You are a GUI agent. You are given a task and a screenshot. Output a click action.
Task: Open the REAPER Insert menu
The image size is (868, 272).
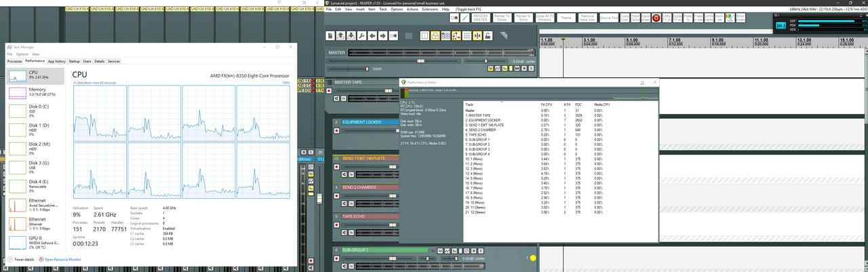point(360,9)
